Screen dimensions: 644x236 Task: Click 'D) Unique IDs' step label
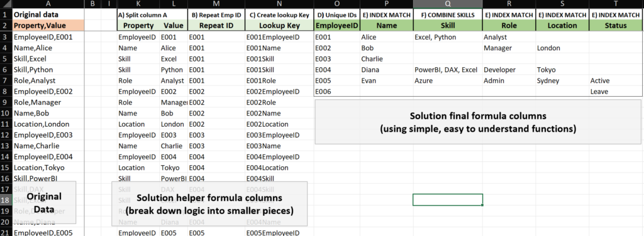[337, 15]
